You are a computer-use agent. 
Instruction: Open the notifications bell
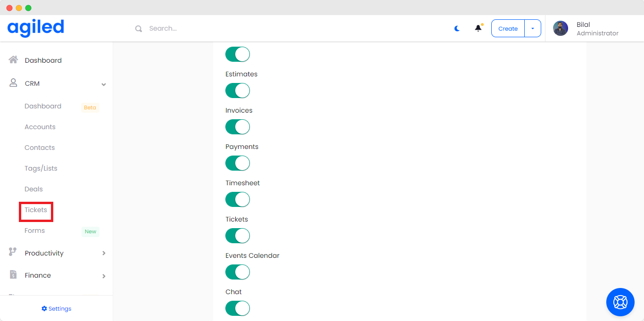[478, 28]
